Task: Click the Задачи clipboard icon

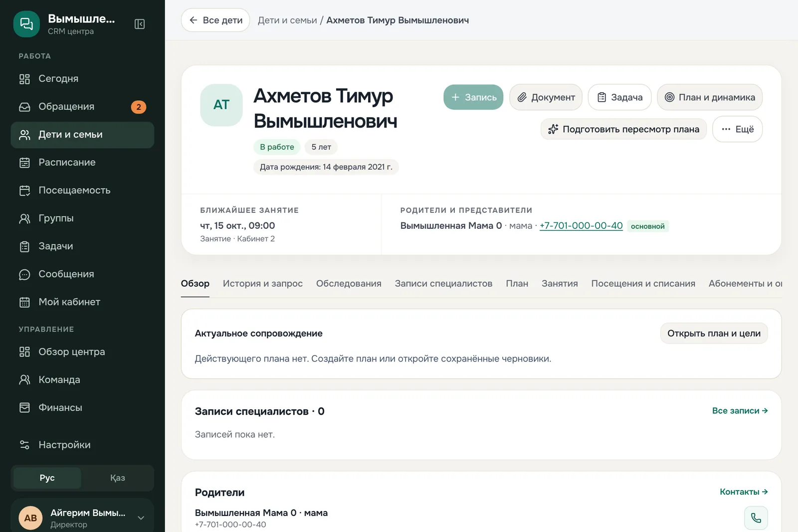Action: (x=24, y=246)
